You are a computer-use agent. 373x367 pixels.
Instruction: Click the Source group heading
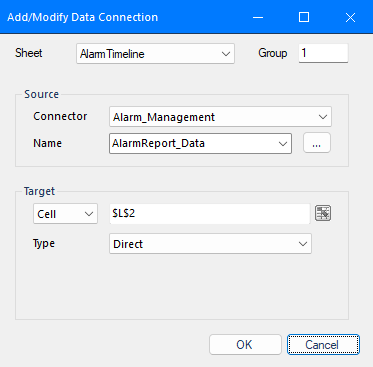[41, 94]
